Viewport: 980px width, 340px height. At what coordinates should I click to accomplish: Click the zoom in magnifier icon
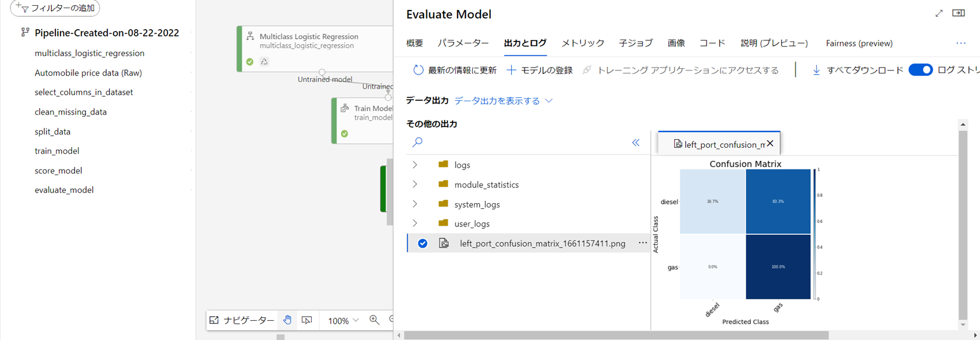point(374,320)
